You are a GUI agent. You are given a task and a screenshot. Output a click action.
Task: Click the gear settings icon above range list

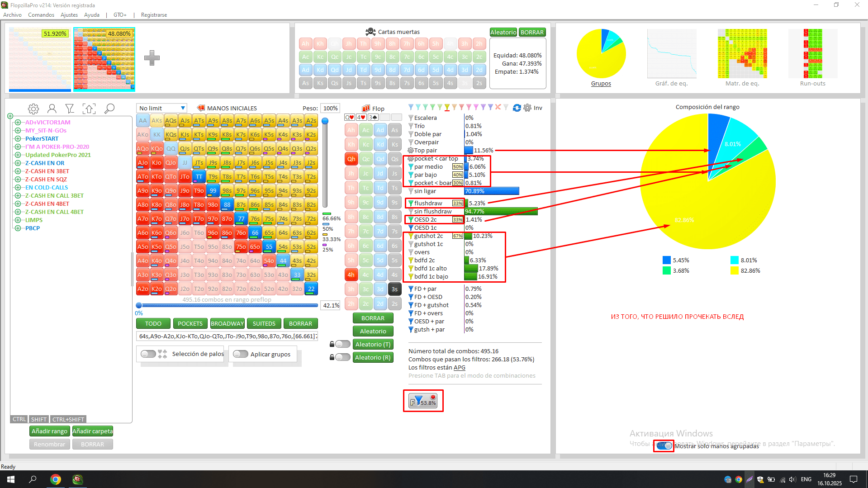tap(33, 109)
